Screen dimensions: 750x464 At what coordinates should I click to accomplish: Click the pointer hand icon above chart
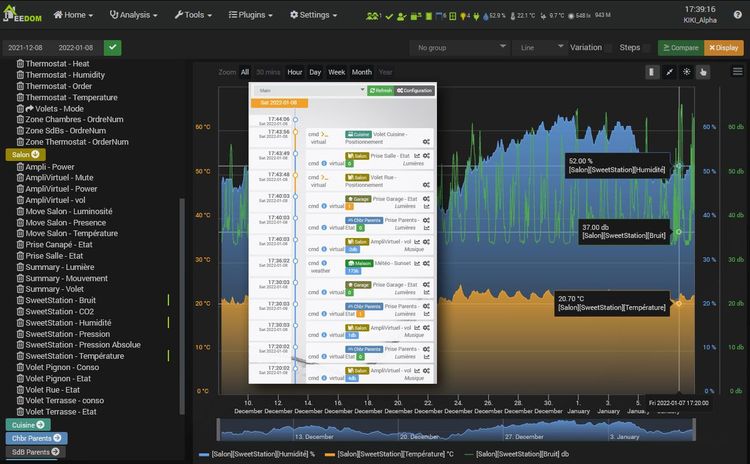(703, 72)
